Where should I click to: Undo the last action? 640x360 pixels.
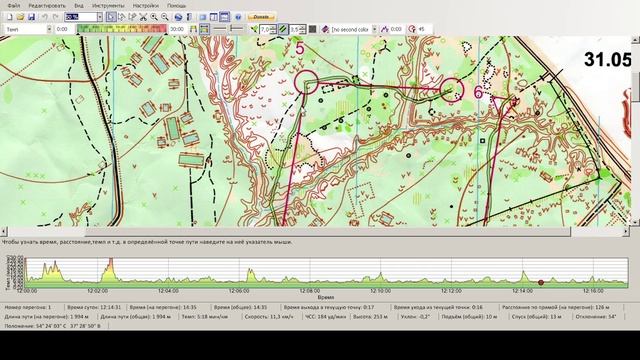[45, 17]
